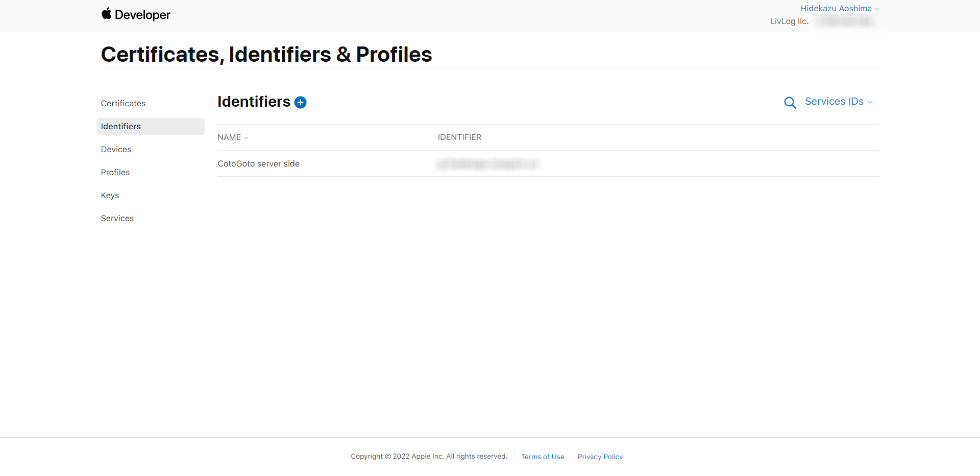Open the Hidekazu Aoshima account menu
The width and height of the screenshot is (980, 476).
tap(840, 9)
